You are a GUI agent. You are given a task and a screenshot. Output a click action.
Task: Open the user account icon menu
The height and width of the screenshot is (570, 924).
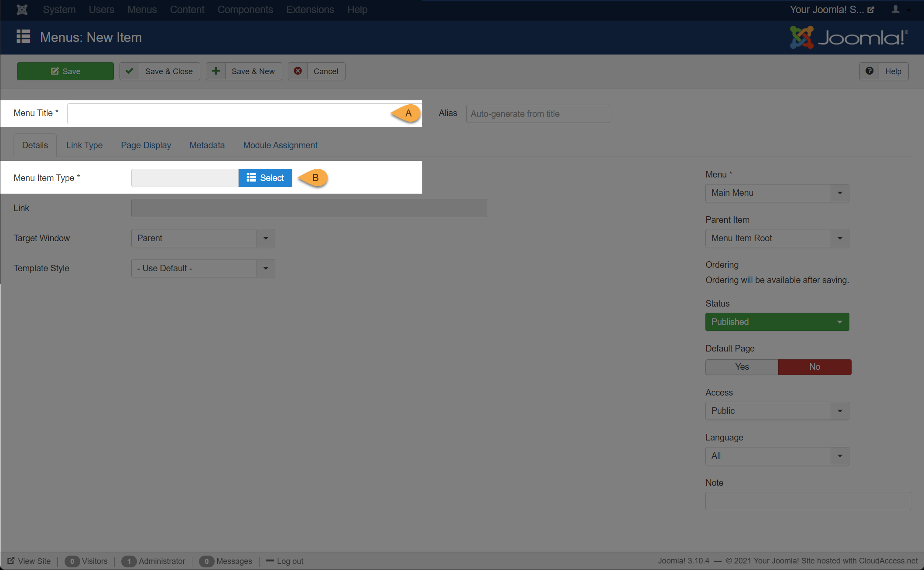click(896, 10)
